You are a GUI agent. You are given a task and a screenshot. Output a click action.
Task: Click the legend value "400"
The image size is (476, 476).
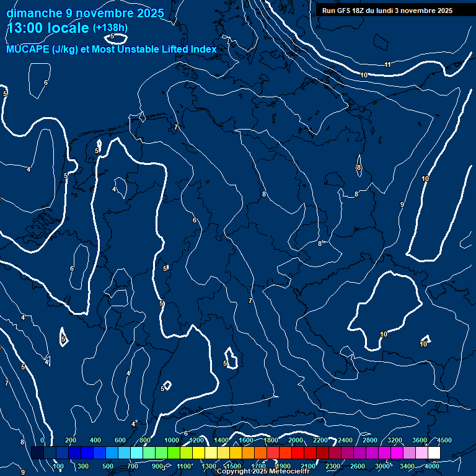[95, 440]
